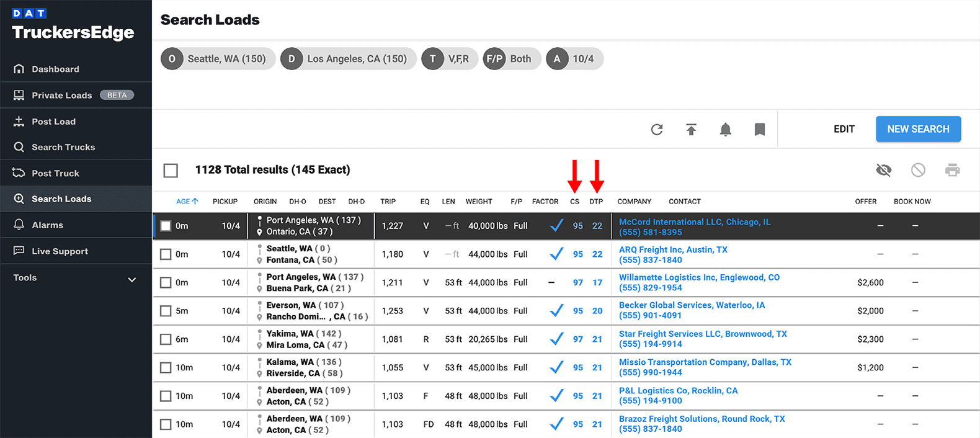980x438 pixels.
Task: Sort by the OFFER column header
Action: (865, 202)
